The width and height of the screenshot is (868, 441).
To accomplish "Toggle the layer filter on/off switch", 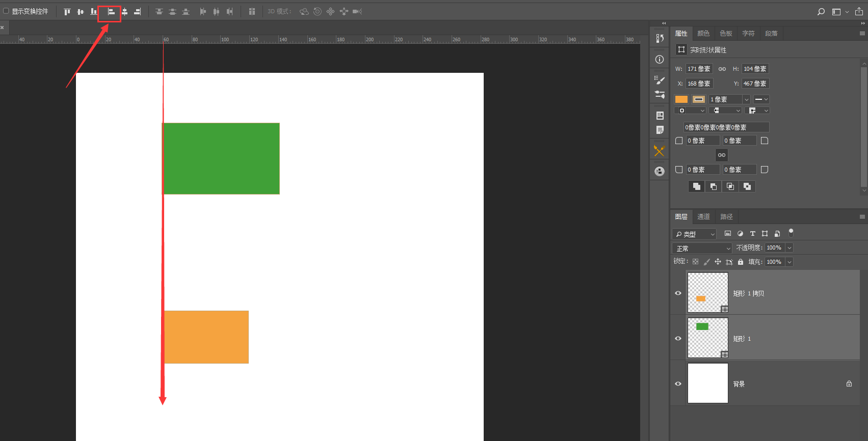I will click(x=791, y=233).
